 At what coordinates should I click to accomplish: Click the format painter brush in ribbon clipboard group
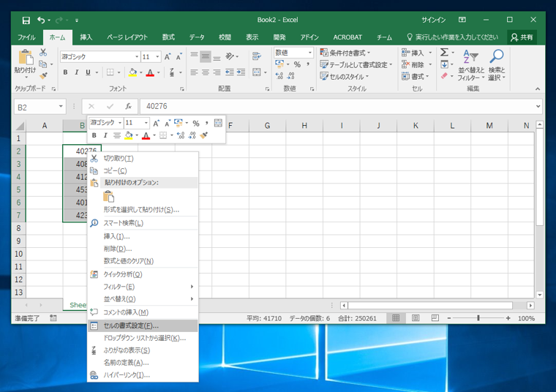click(x=43, y=75)
